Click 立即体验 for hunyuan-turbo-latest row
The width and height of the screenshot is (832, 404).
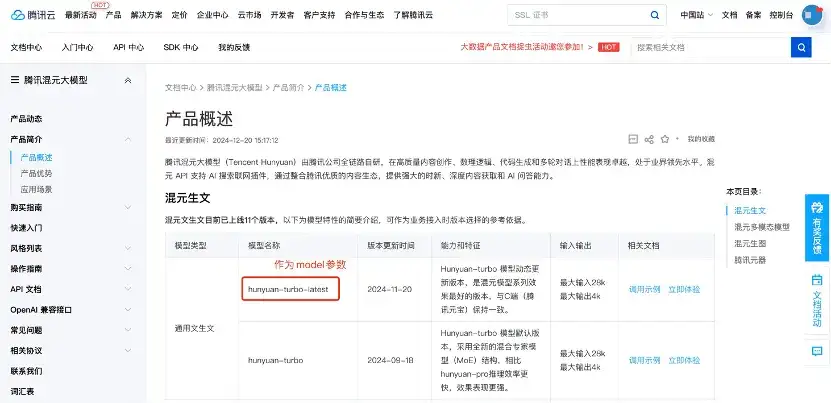click(x=684, y=290)
